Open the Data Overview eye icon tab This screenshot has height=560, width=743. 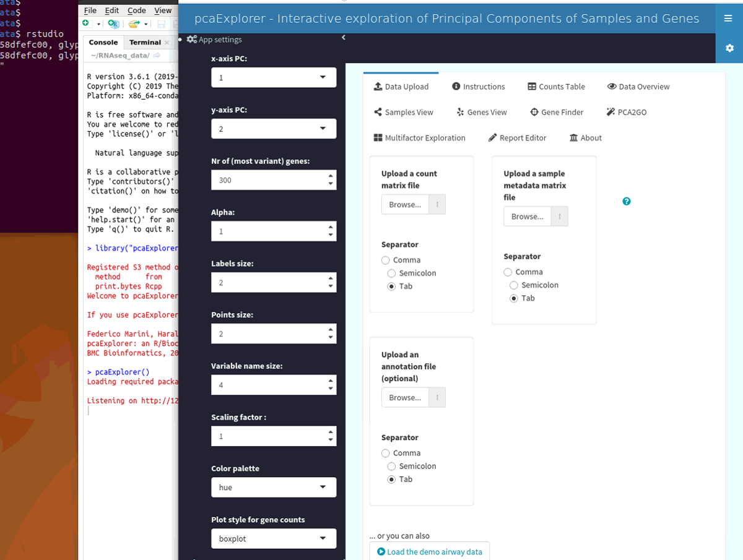pyautogui.click(x=638, y=87)
